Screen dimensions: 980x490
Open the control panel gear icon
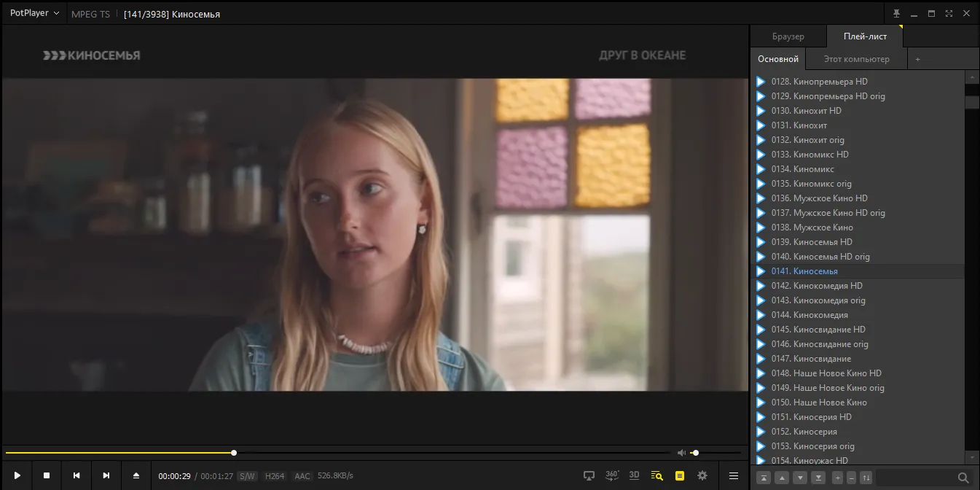pos(702,476)
